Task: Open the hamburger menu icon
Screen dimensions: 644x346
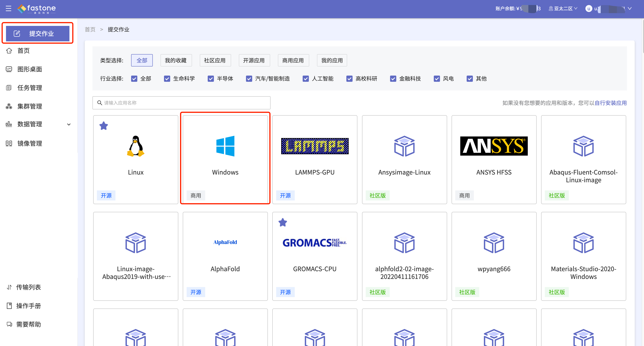Action: click(9, 9)
